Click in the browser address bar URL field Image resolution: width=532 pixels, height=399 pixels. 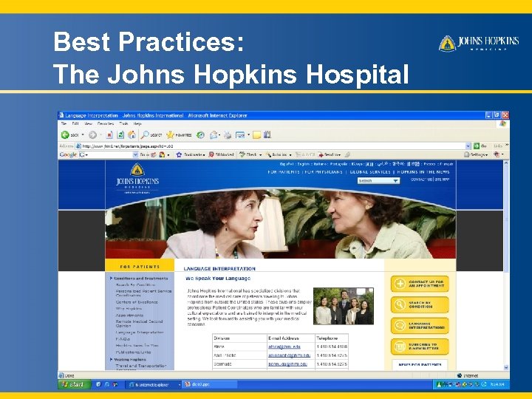(x=270, y=146)
